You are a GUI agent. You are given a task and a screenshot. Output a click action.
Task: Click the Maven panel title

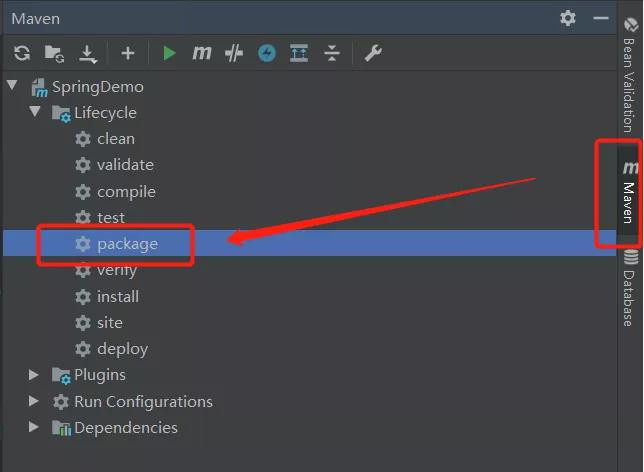pos(36,19)
